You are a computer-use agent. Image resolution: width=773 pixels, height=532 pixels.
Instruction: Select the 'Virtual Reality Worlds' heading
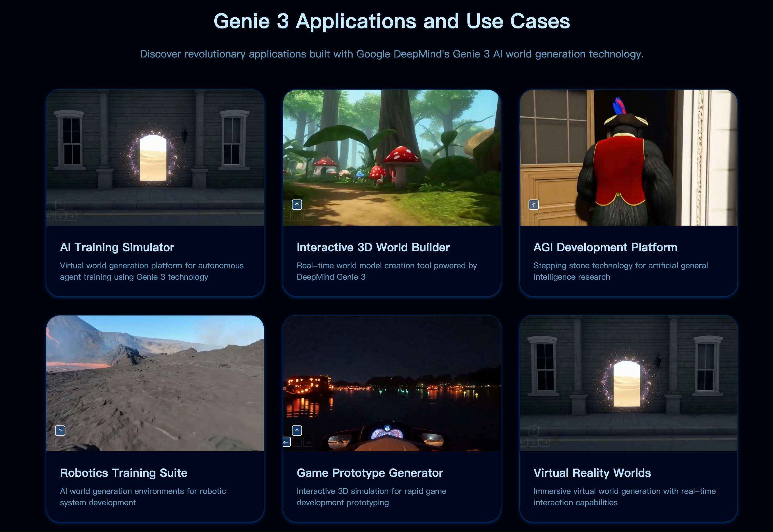592,473
